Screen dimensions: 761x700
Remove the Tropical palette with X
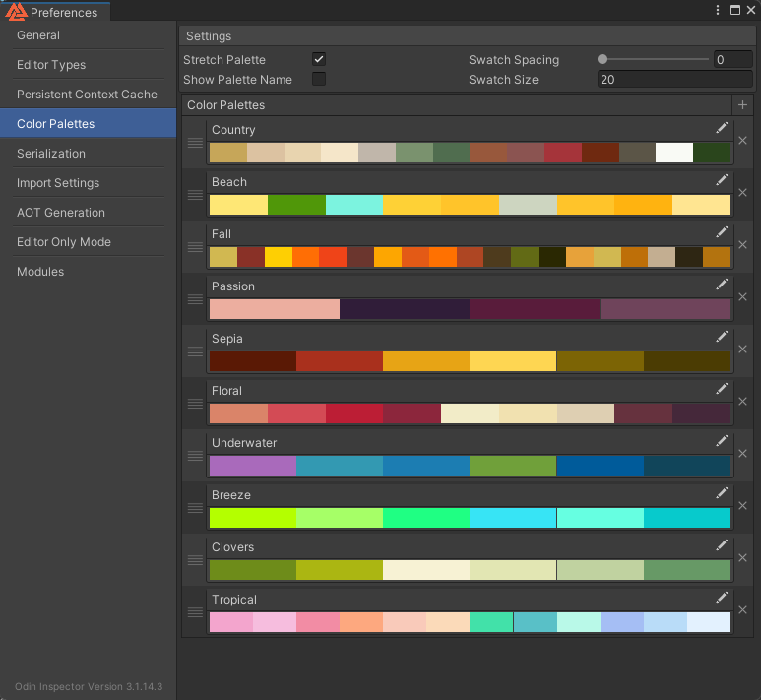pos(742,610)
